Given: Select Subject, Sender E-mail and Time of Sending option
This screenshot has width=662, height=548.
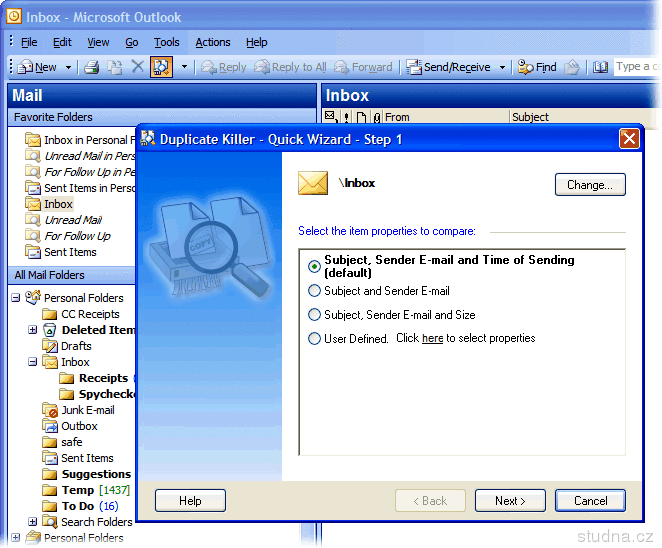Looking at the screenshot, I should [x=441, y=266].
